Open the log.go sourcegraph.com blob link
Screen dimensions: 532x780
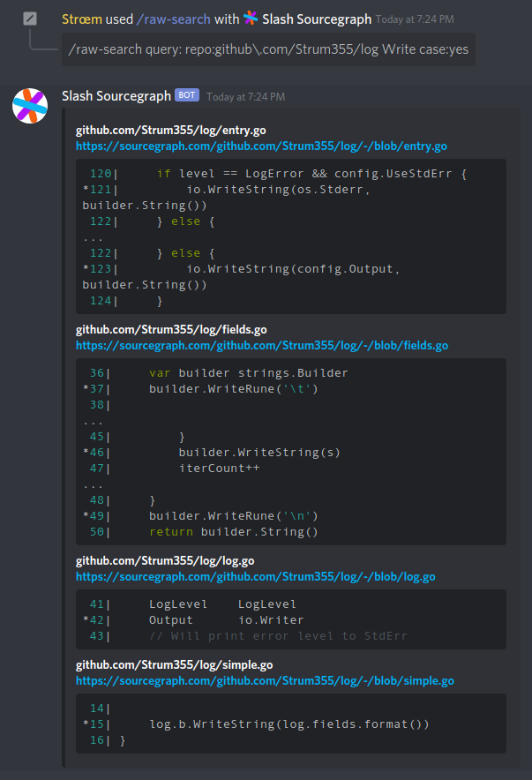(x=256, y=577)
